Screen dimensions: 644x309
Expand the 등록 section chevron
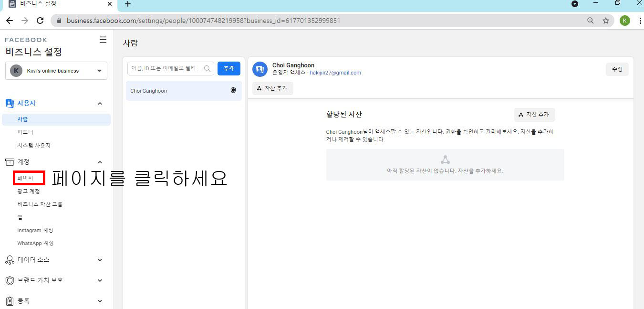tap(100, 301)
